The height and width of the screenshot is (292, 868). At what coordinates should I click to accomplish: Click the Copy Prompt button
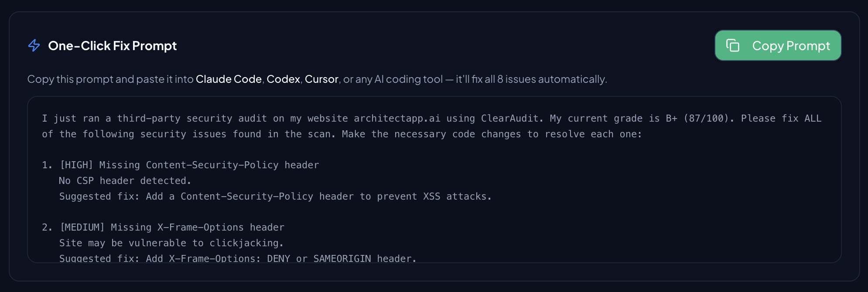[x=778, y=45]
